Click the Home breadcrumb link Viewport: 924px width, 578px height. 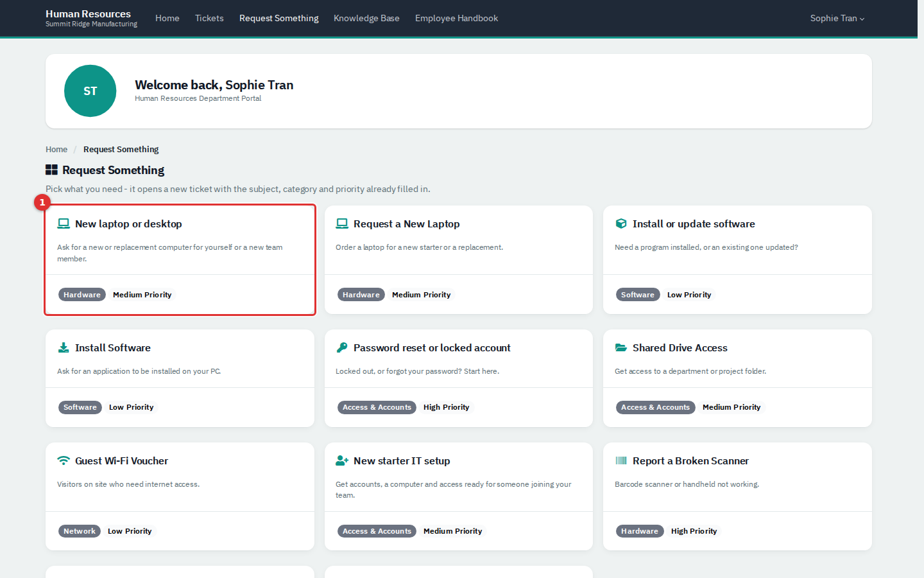click(x=56, y=149)
